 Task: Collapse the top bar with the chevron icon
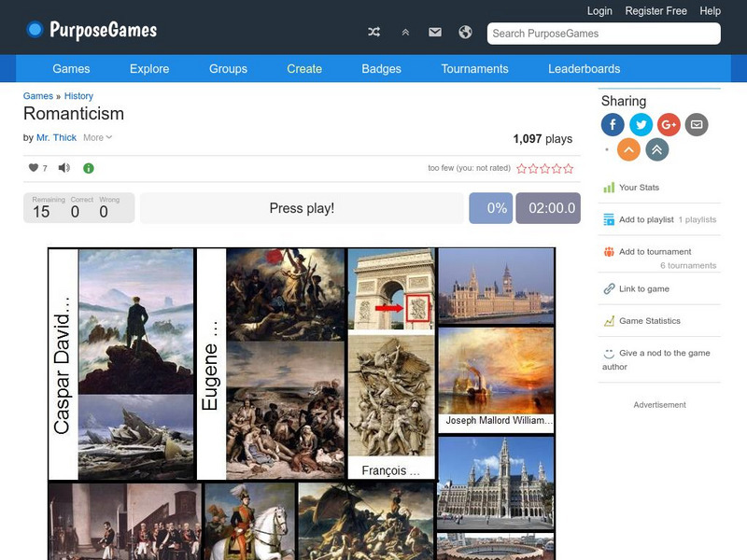[403, 31]
